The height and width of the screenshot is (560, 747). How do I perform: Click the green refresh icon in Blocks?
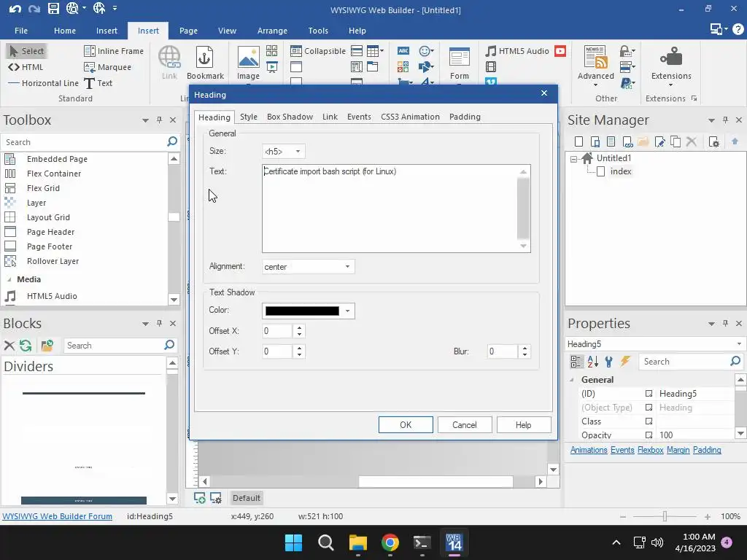click(26, 346)
